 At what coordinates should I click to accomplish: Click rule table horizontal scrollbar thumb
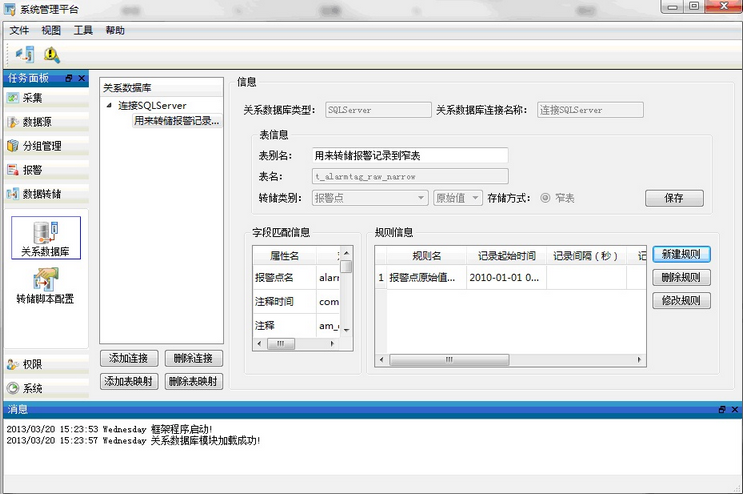pos(449,360)
